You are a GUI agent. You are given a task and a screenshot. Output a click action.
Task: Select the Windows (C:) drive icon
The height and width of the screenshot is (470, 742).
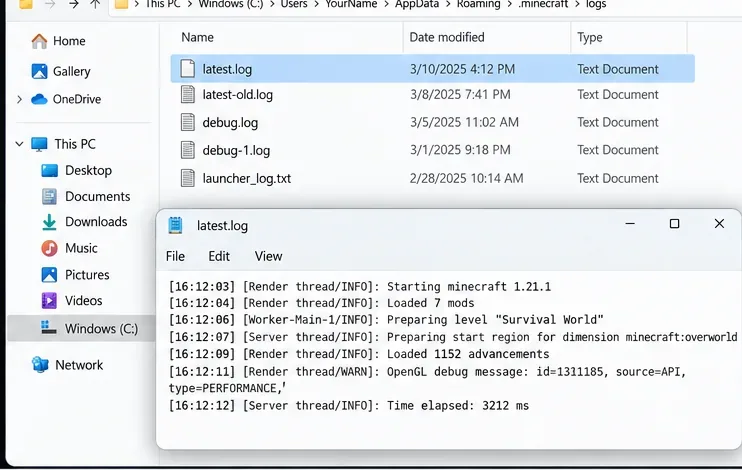[x=49, y=328]
